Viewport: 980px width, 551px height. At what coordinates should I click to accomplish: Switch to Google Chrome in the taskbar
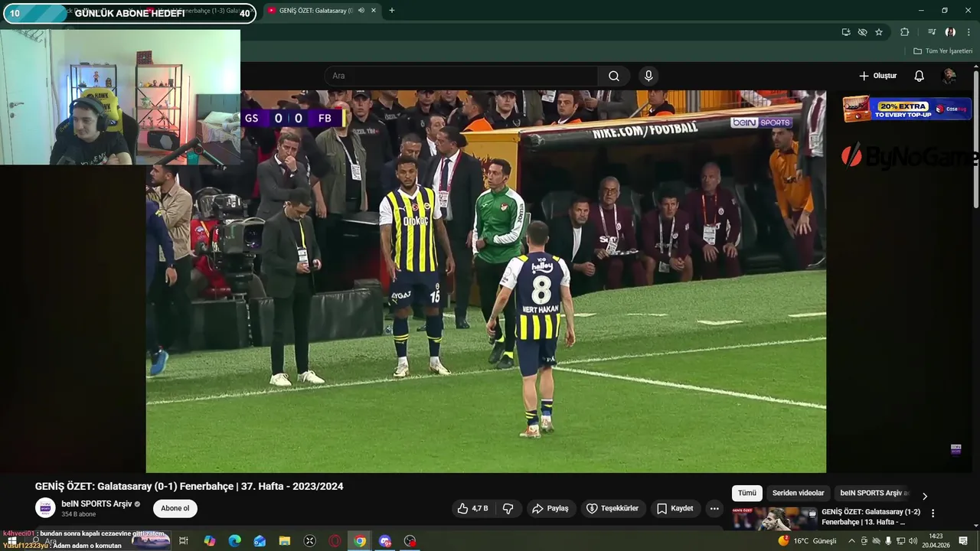tap(360, 541)
